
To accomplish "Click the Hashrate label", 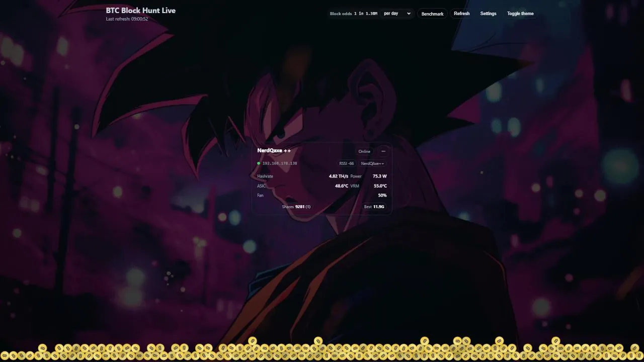I will (x=265, y=176).
